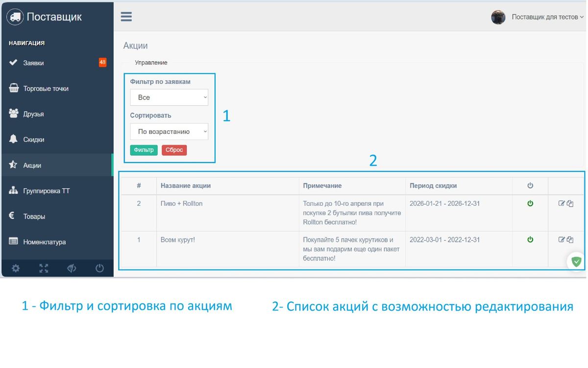Toggle green power status for Всем курут!
The image size is (588, 368).
[x=530, y=240]
